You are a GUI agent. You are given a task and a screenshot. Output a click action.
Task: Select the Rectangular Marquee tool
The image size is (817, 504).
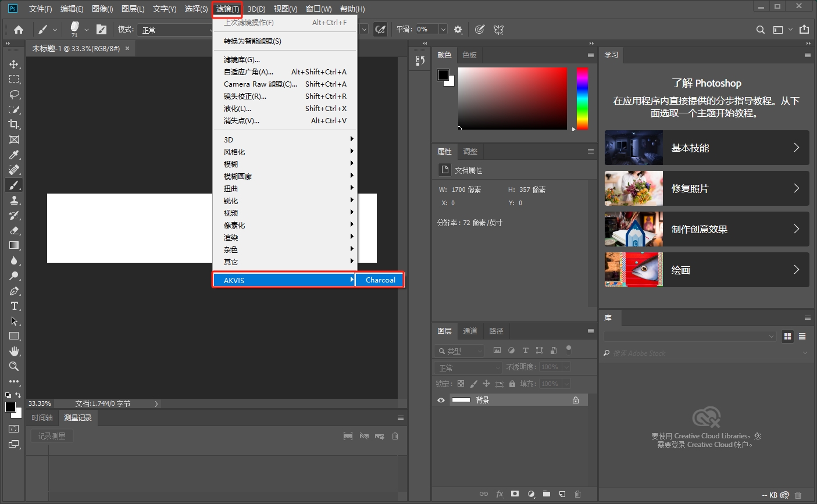pos(14,79)
